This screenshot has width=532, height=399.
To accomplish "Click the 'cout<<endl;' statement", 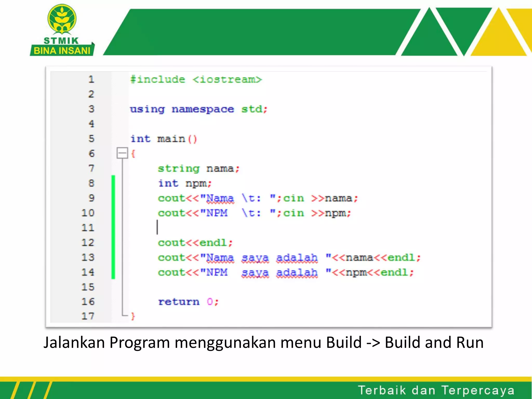I will point(195,243).
